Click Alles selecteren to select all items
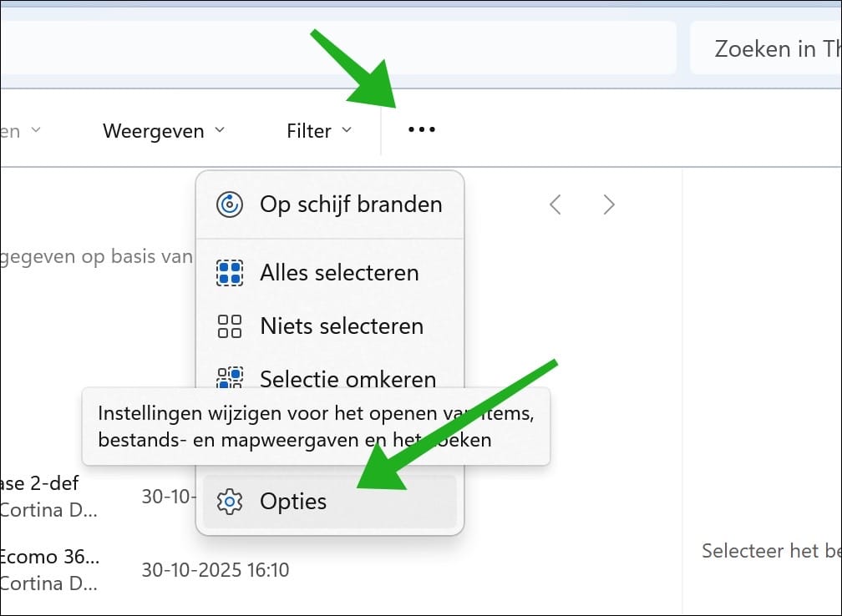The height and width of the screenshot is (616, 842). coord(339,272)
